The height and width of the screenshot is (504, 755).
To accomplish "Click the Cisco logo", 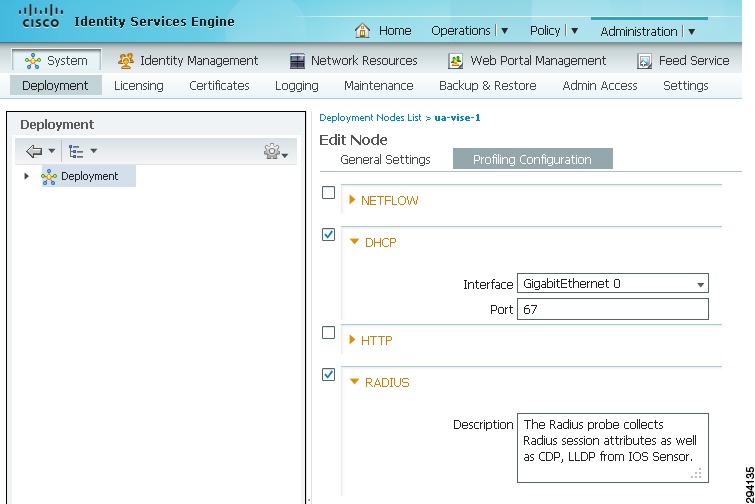I will [40, 16].
